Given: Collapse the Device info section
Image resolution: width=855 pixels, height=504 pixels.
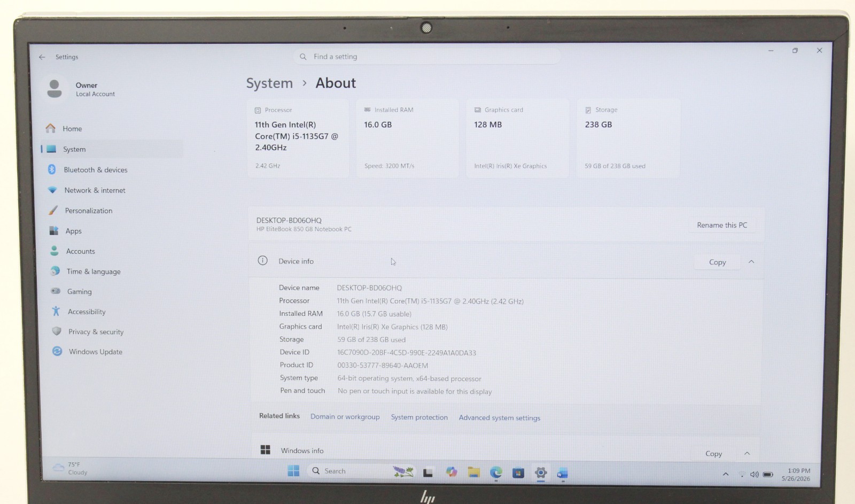Looking at the screenshot, I should [751, 262].
